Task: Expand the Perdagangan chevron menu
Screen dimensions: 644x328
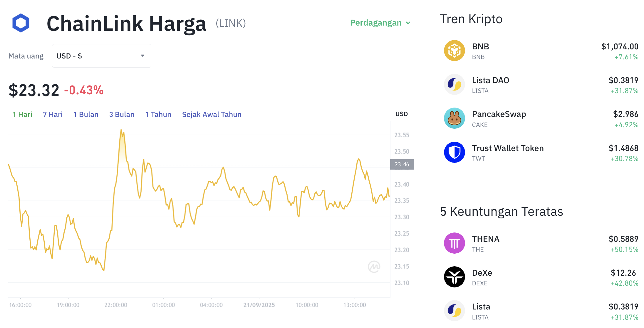Action: pos(408,23)
